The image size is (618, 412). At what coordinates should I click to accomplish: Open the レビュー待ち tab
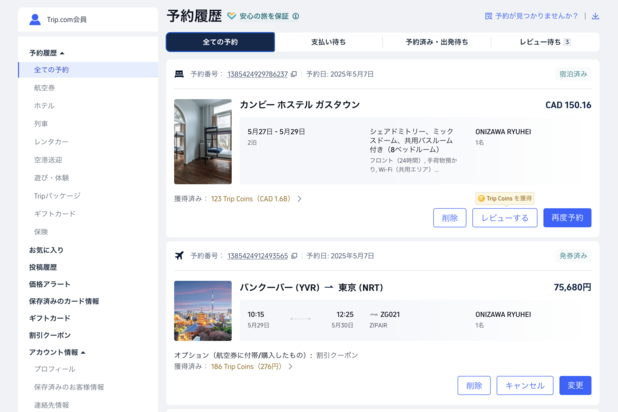point(545,42)
